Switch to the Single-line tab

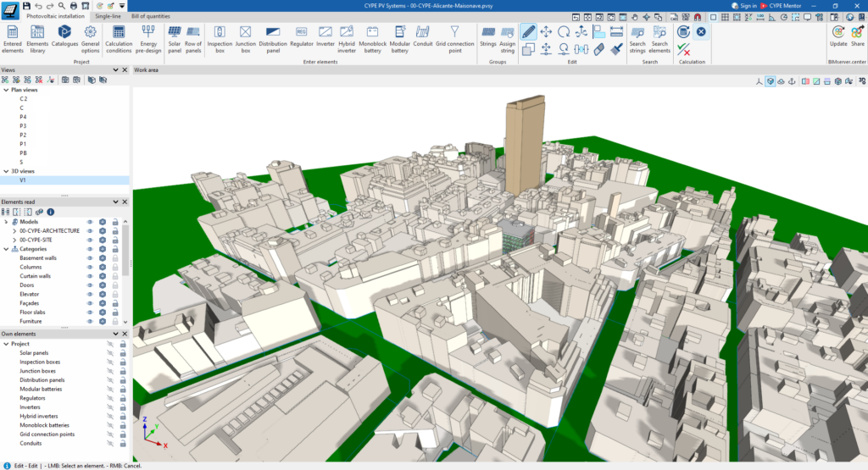coord(108,16)
